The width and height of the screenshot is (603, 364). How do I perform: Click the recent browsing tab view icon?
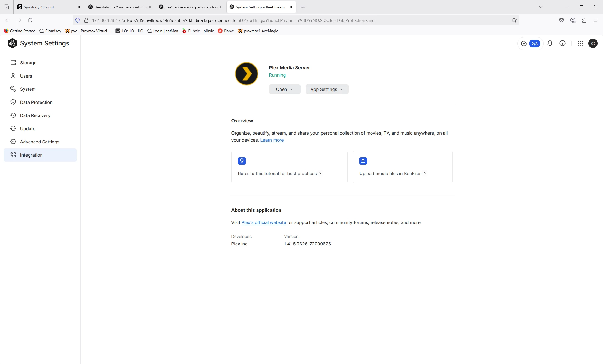pos(6,7)
